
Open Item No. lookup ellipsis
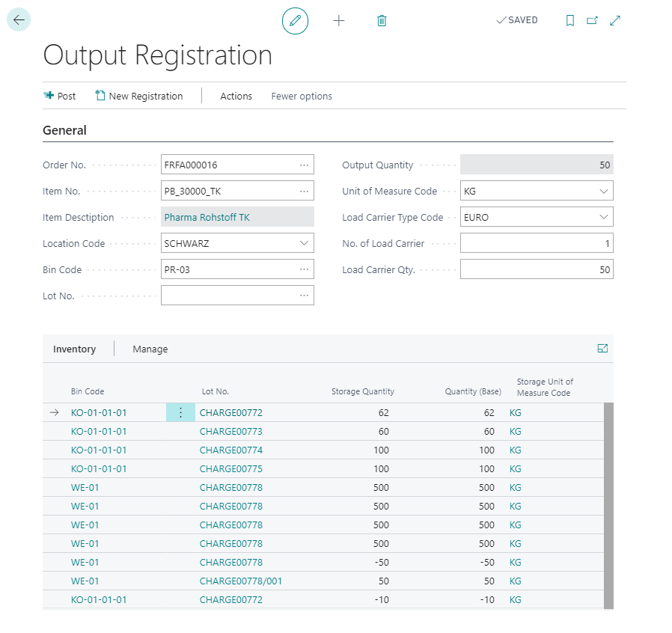[305, 191]
